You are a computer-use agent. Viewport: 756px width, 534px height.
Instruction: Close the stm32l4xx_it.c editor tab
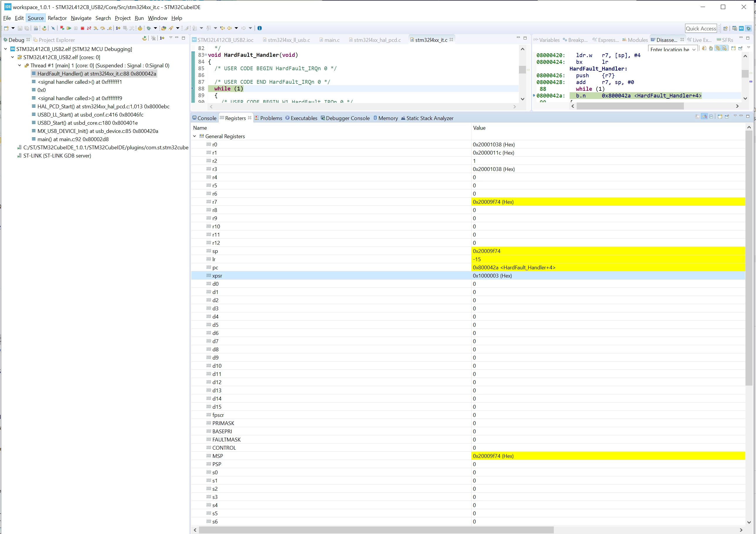[452, 40]
